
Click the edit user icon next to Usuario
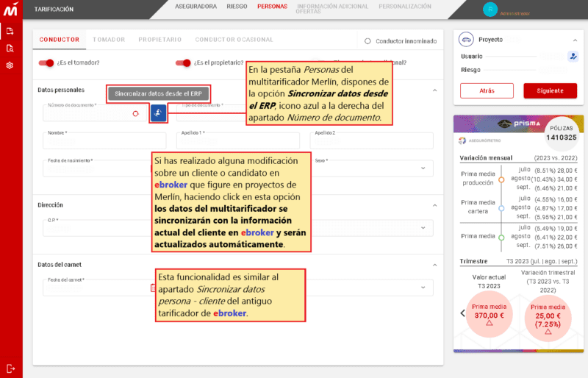click(573, 57)
